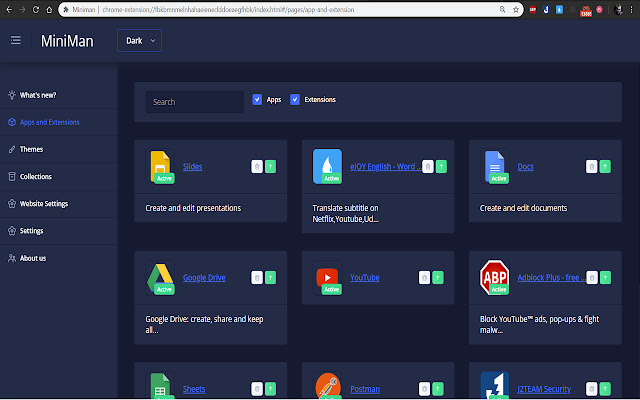Open Themes page in sidebar
The image size is (640, 400).
[x=31, y=149]
